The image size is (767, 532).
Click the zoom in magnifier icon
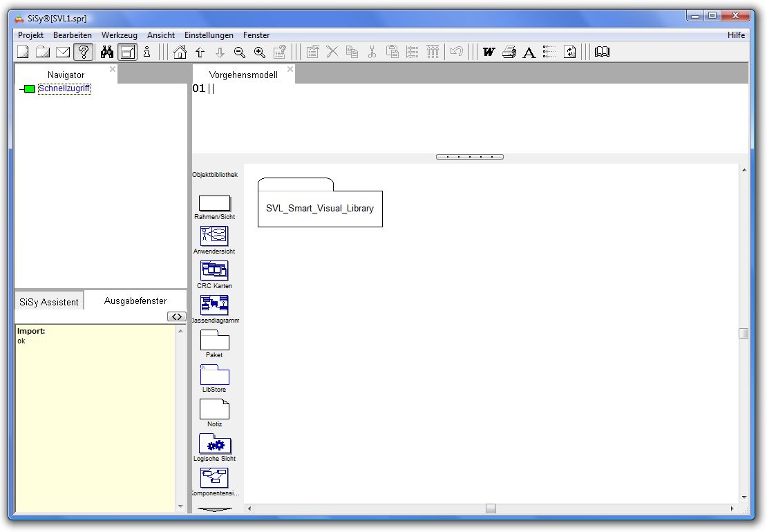(260, 52)
